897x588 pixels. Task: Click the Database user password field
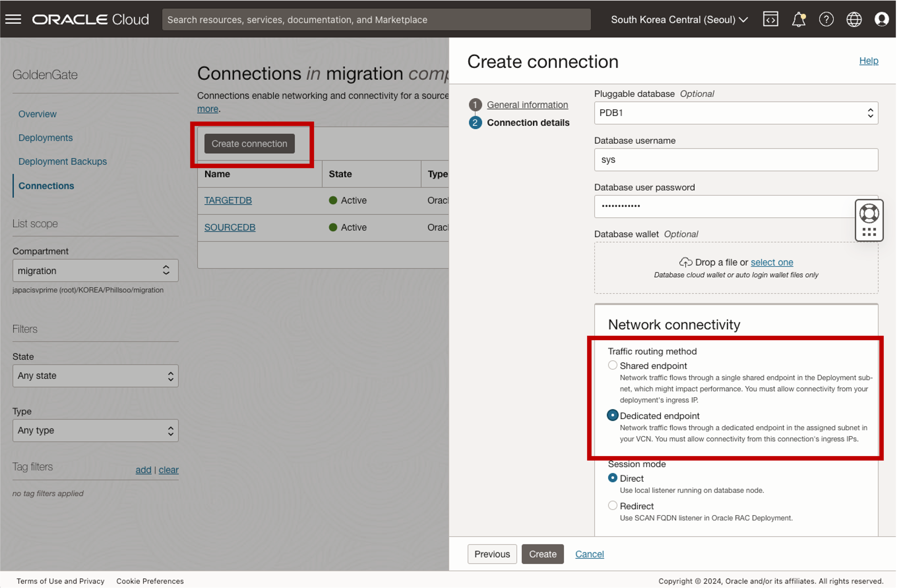(736, 207)
